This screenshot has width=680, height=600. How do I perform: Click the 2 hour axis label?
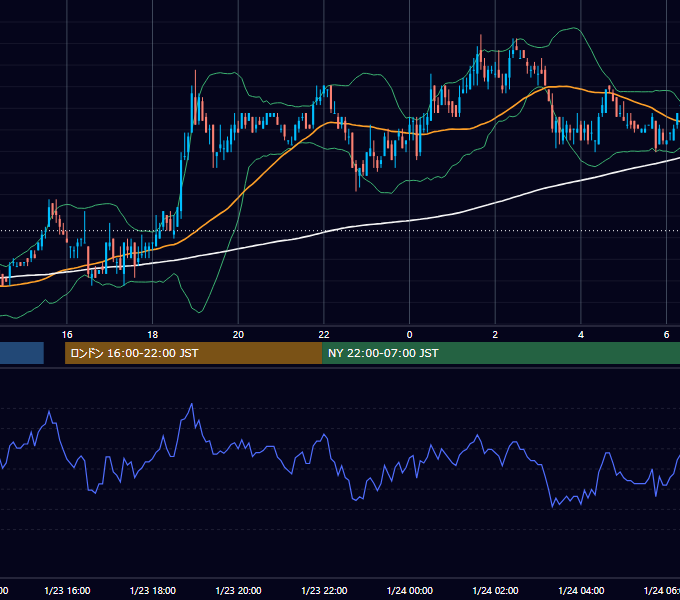[495, 335]
